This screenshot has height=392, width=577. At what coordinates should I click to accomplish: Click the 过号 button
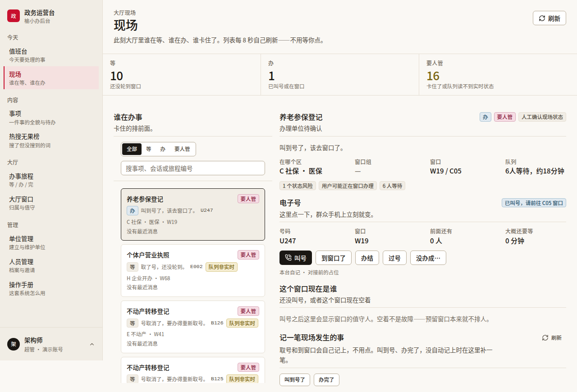tap(395, 258)
